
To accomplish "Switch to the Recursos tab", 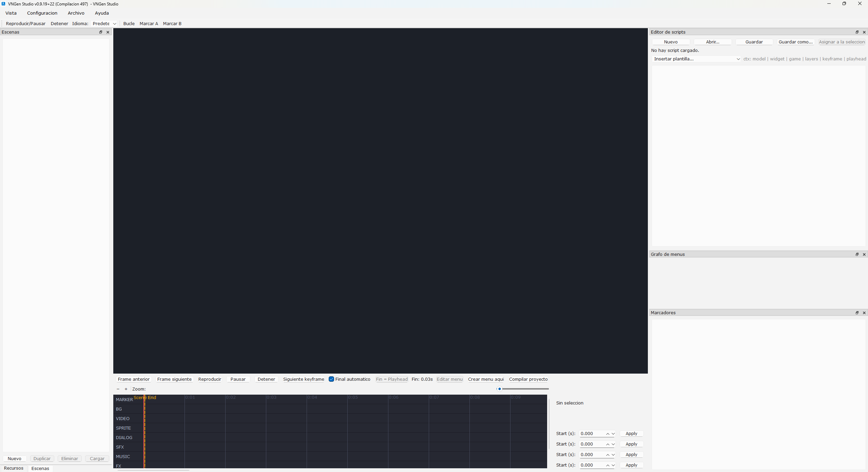I will [14, 468].
